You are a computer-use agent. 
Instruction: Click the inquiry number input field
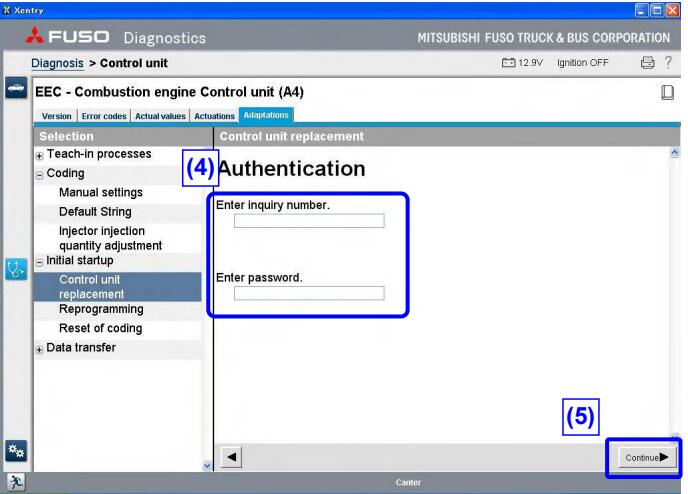click(309, 221)
